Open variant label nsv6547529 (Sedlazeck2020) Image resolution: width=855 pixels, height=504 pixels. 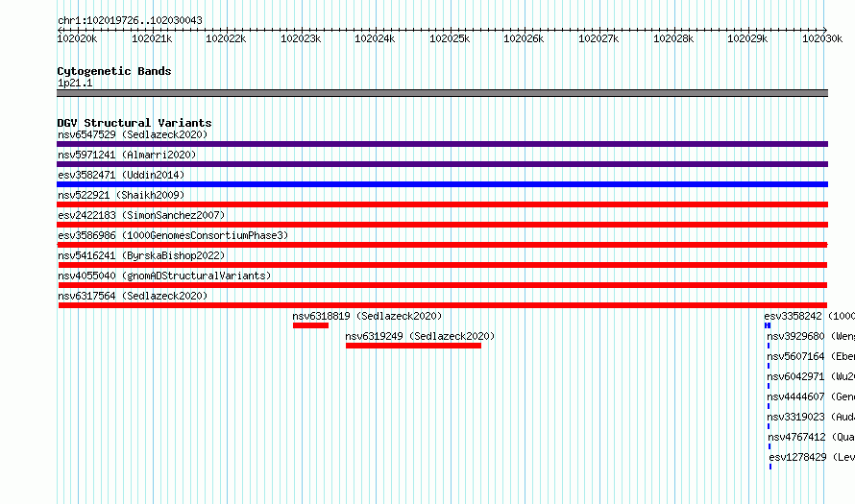coord(133,134)
